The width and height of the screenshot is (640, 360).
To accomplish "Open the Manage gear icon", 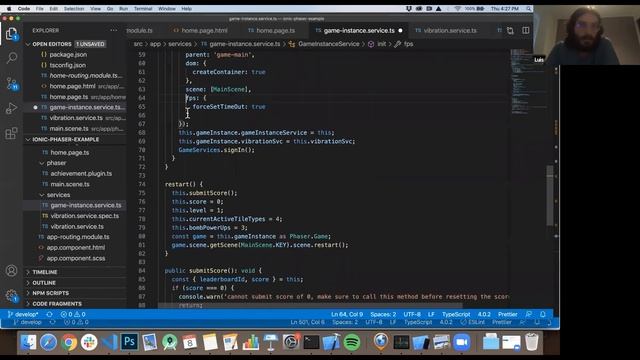I will click(x=11, y=296).
